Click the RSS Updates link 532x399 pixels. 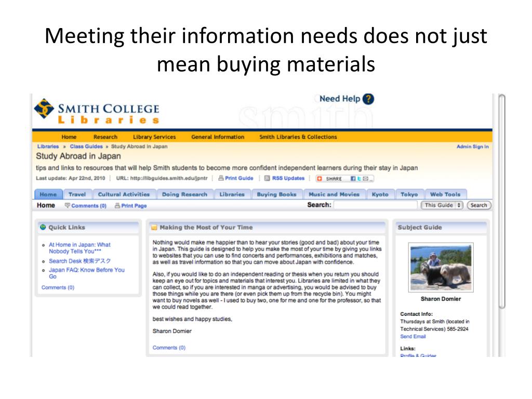coord(288,178)
